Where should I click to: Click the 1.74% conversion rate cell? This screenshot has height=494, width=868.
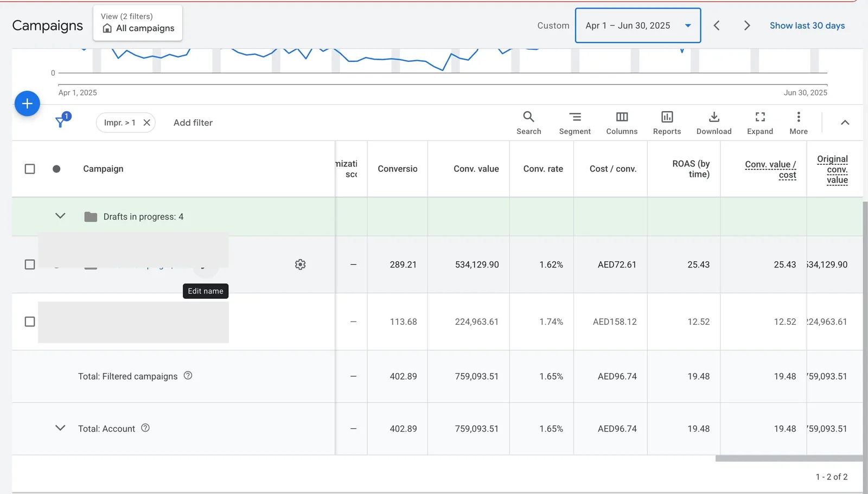coord(551,322)
